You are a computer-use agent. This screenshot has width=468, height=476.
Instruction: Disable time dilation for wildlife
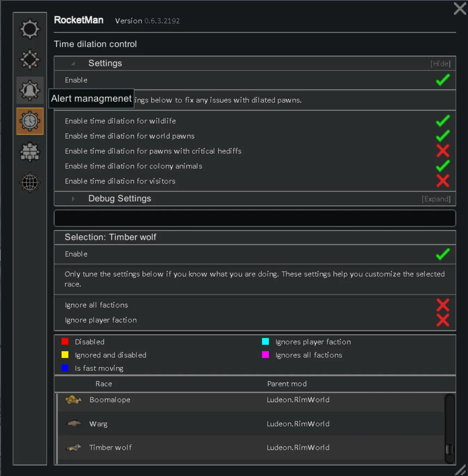click(x=443, y=121)
